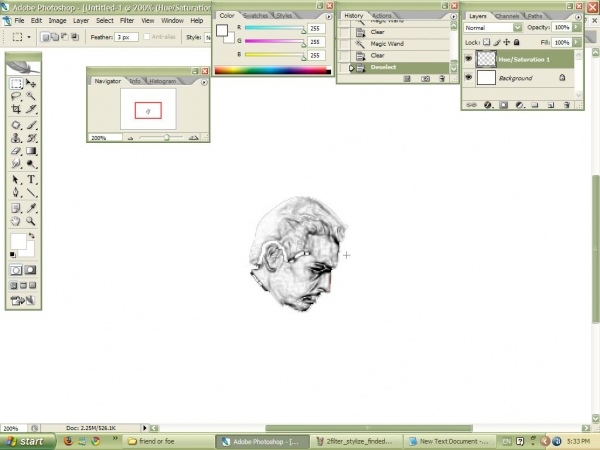Viewport: 600px width, 450px height.
Task: Create new snapshot in History panel
Action: 425,79
